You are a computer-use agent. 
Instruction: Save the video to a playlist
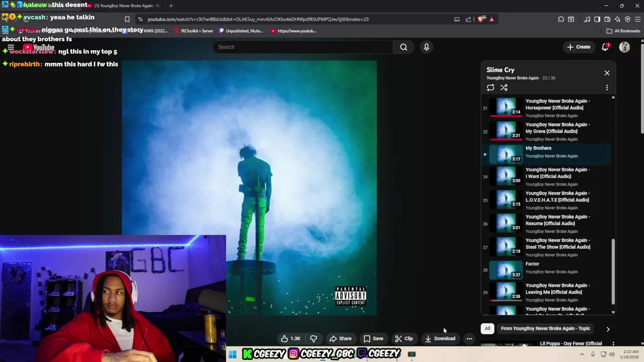click(373, 338)
